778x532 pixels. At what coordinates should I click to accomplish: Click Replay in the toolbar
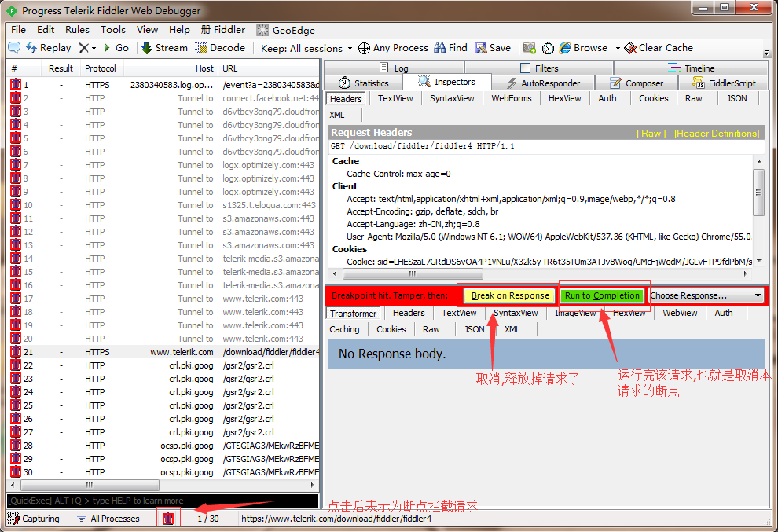point(49,48)
